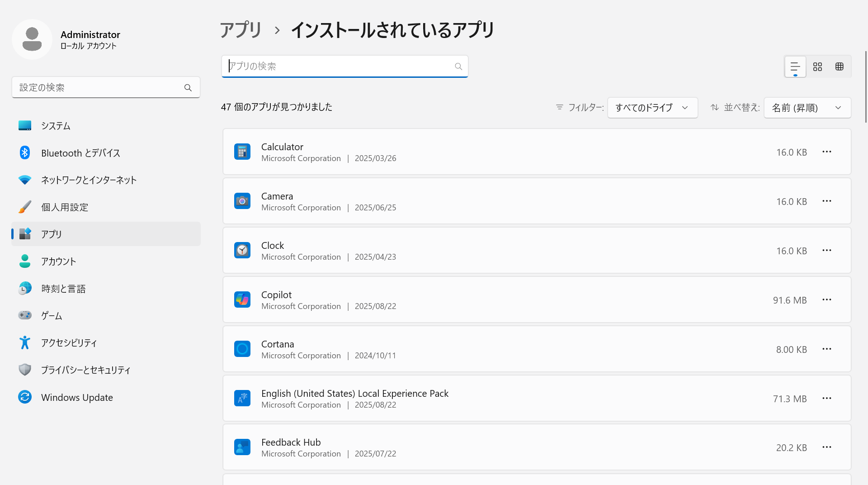
Task: Click the English Local Experience Pack icon
Action: click(x=242, y=399)
